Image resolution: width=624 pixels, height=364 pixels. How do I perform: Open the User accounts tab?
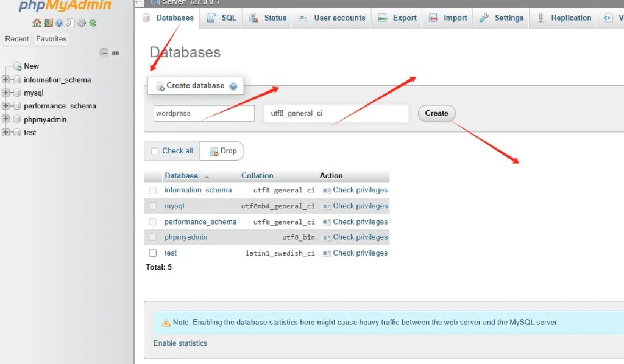[332, 18]
